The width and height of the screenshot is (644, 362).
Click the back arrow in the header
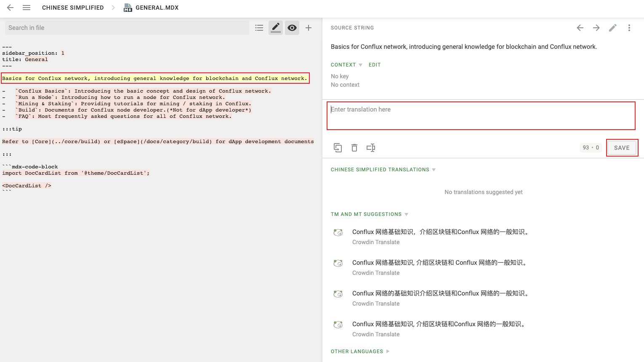click(10, 8)
